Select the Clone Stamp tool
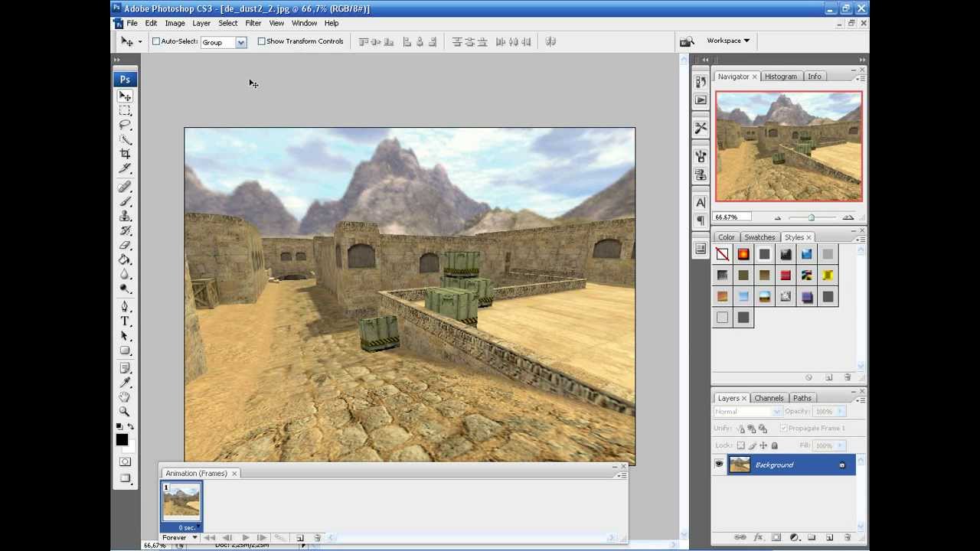980x551 pixels. [x=125, y=216]
